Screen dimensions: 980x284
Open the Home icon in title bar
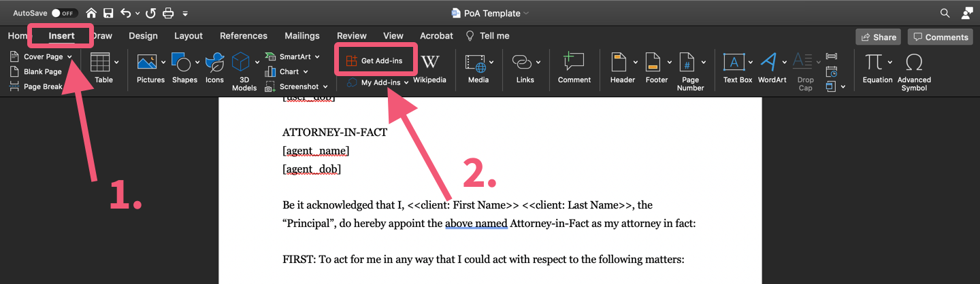91,13
